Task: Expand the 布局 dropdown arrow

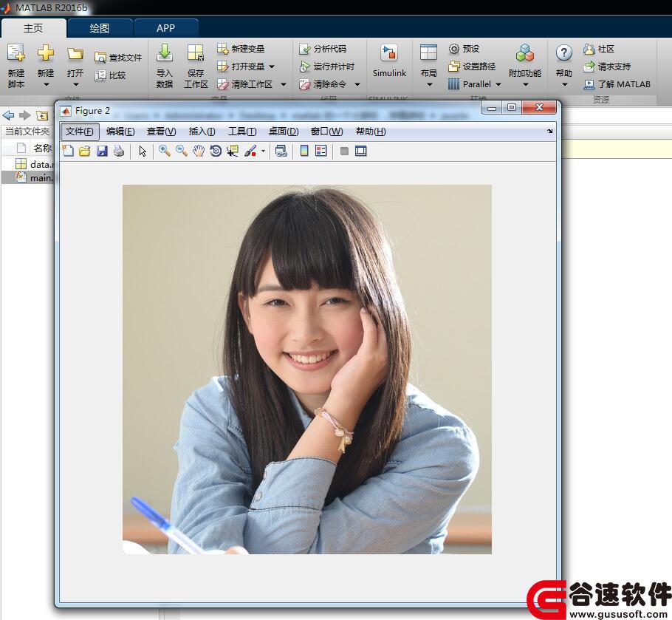Action: point(430,84)
